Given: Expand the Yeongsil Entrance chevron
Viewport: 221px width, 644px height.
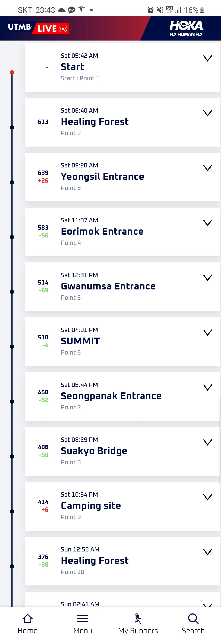Looking at the screenshot, I should click(207, 168).
